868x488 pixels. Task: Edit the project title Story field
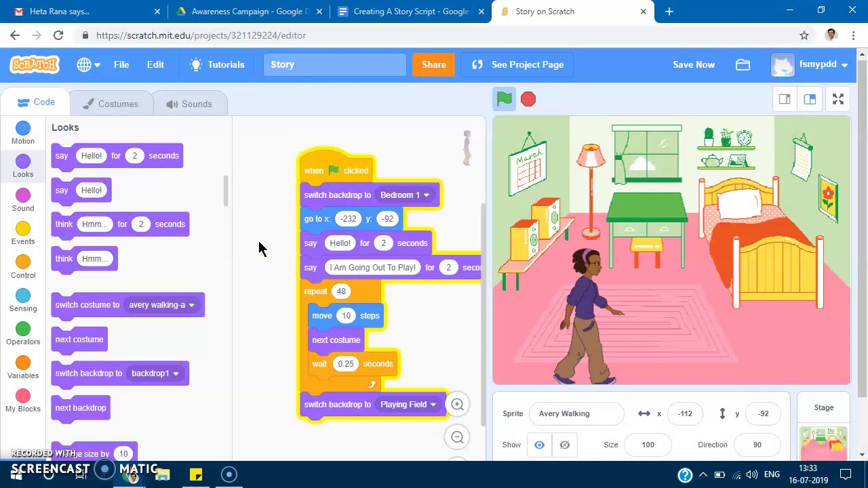(334, 64)
